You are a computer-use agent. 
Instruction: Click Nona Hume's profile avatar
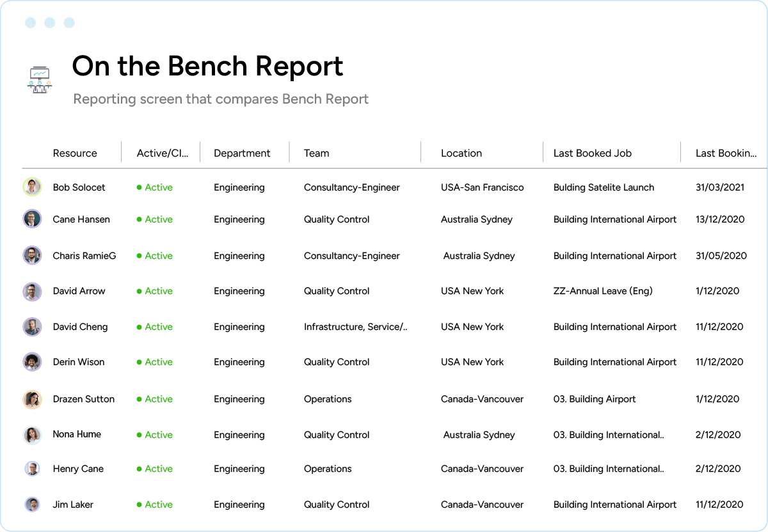click(x=32, y=434)
